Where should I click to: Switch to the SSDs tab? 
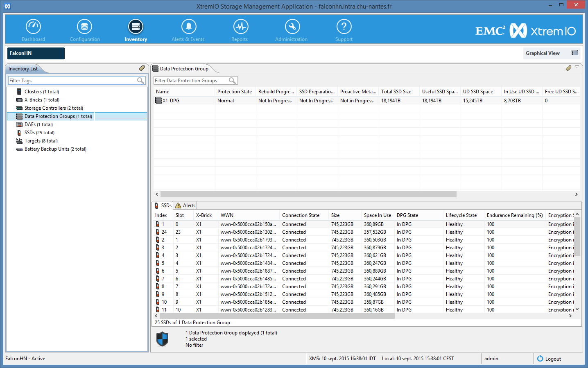coord(163,205)
